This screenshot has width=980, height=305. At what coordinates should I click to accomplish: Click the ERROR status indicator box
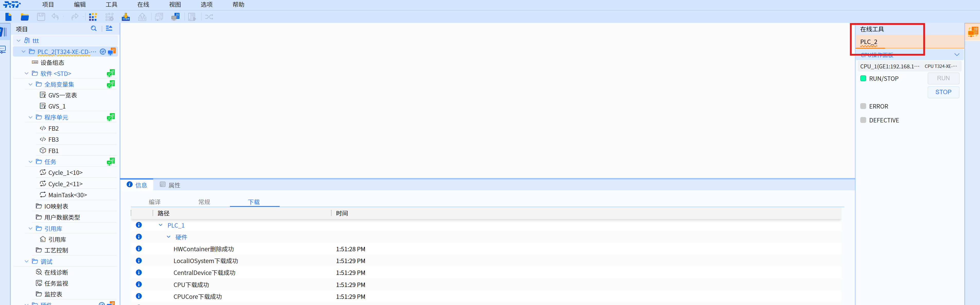point(863,106)
